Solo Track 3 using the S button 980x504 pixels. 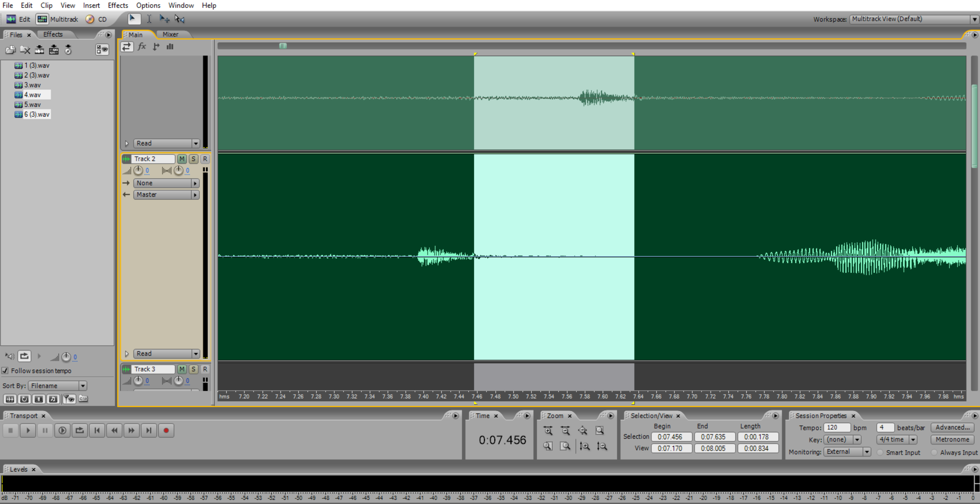(193, 369)
